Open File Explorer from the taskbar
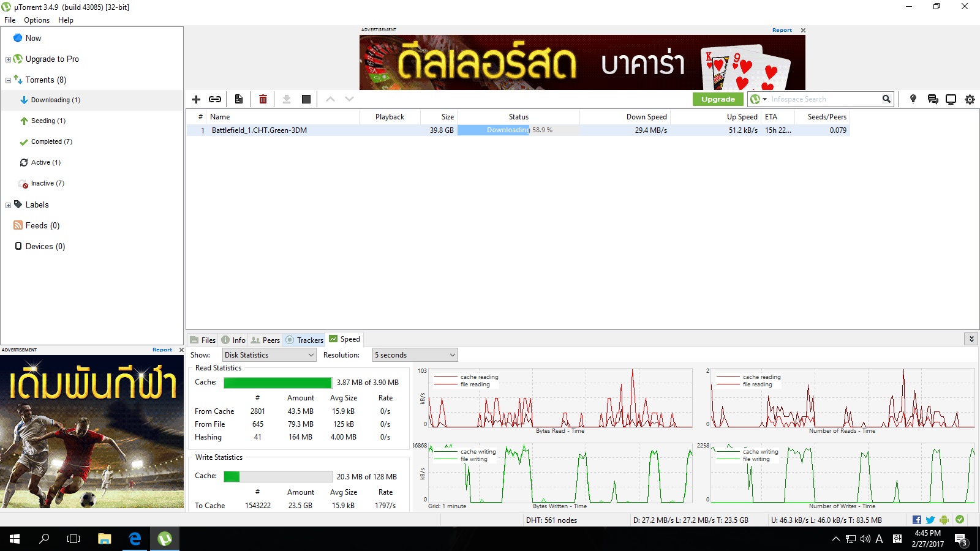Image resolution: width=980 pixels, height=551 pixels. tap(105, 539)
